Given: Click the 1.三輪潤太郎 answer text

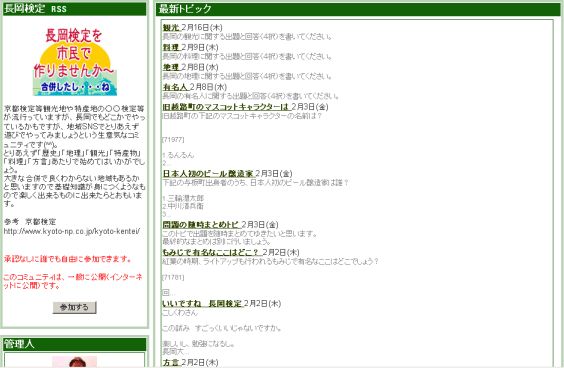Looking at the screenshot, I should (183, 198).
